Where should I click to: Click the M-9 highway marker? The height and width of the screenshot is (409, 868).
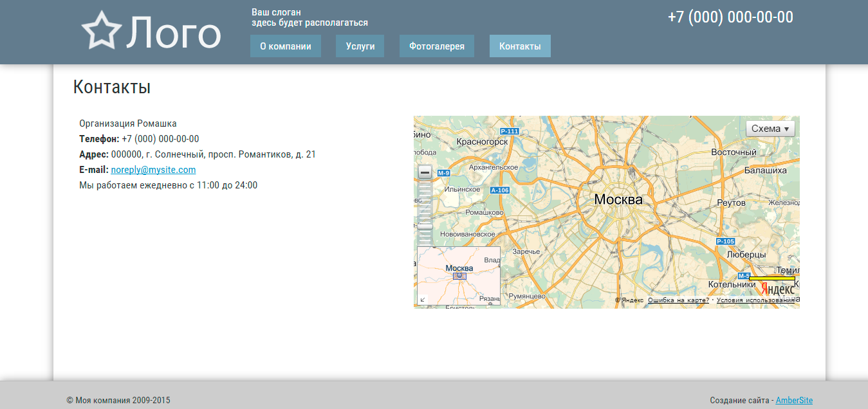[443, 173]
